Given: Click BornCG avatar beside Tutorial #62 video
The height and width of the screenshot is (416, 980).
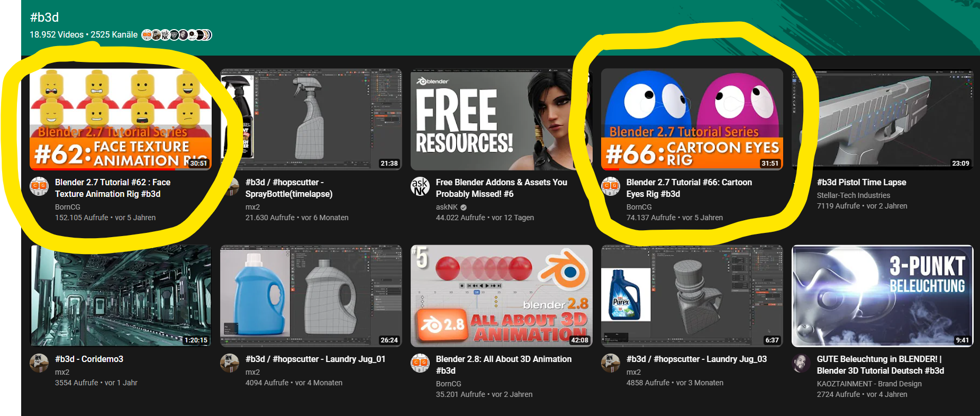Looking at the screenshot, I should (39, 186).
